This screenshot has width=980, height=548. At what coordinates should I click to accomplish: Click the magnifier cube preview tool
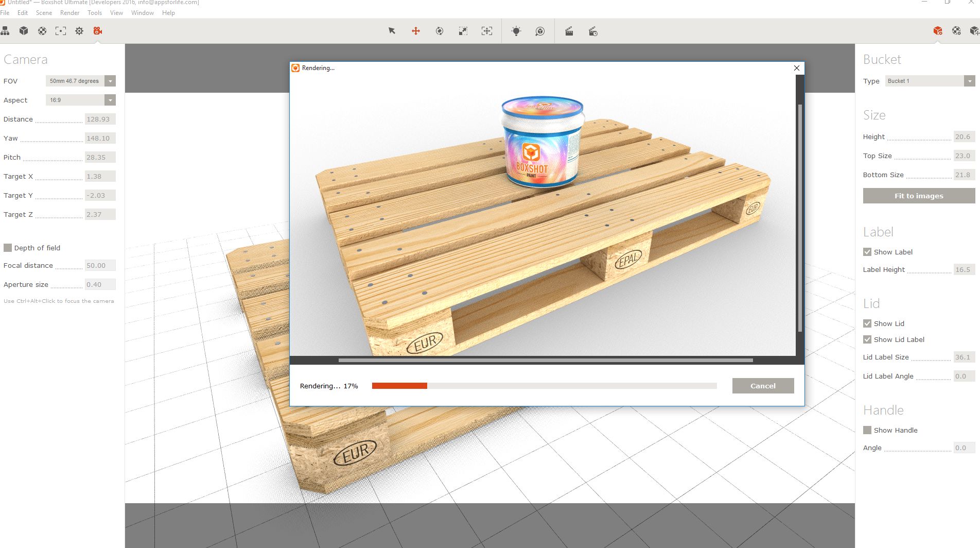pos(540,31)
